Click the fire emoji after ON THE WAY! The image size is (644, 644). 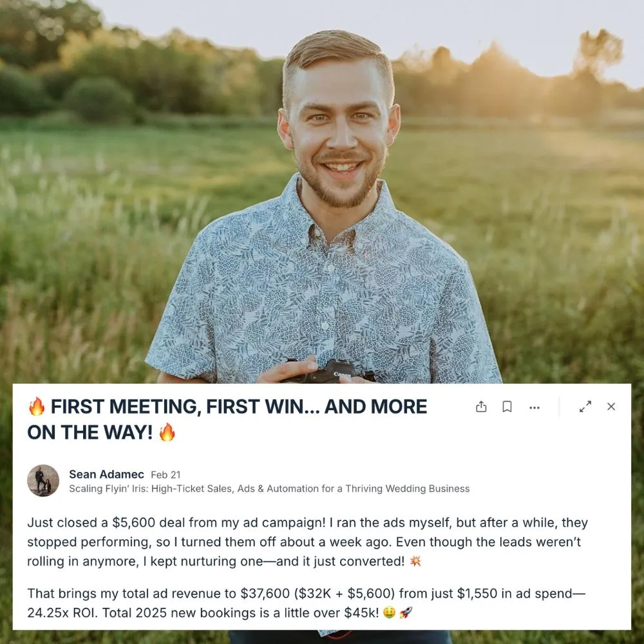[x=167, y=432]
